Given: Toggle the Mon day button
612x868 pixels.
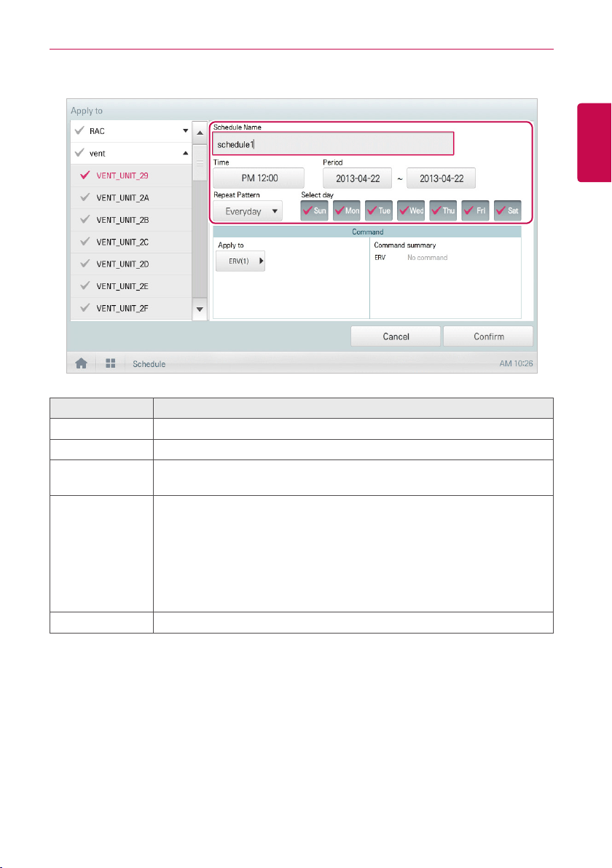Looking at the screenshot, I should pos(347,210).
